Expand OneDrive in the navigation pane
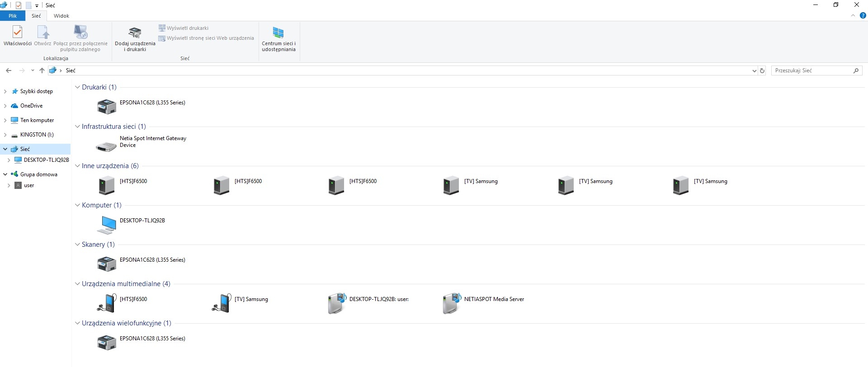 pos(5,106)
